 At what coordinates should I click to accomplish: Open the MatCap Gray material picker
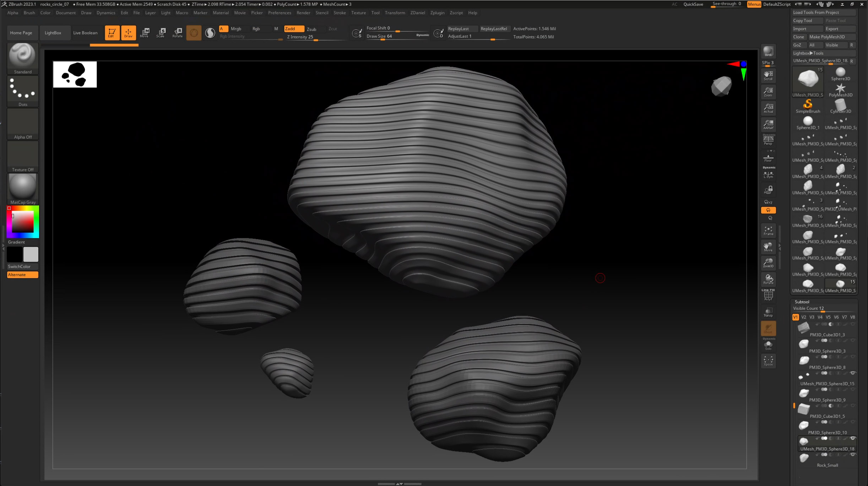pos(22,187)
